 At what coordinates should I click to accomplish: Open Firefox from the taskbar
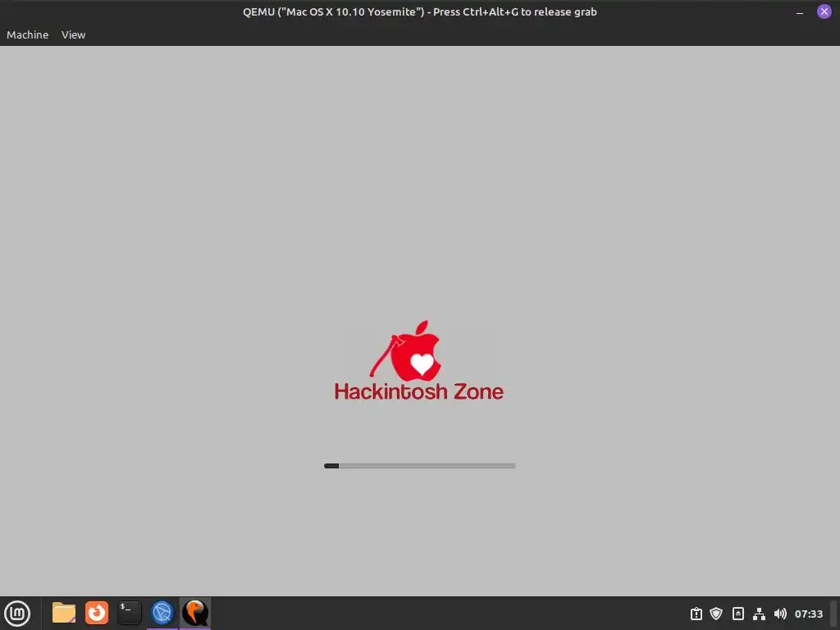[97, 613]
